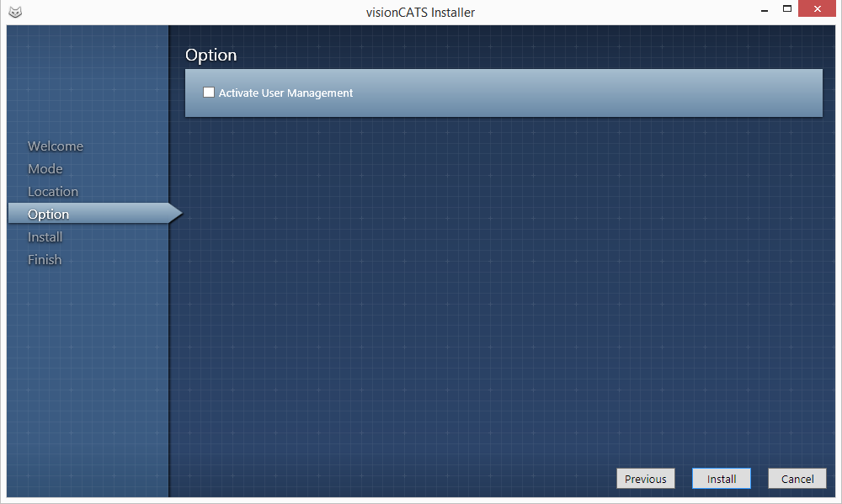Screen dimensions: 842x504
Task: Select the highlighted Option step in sidebar
Action: click(94, 214)
